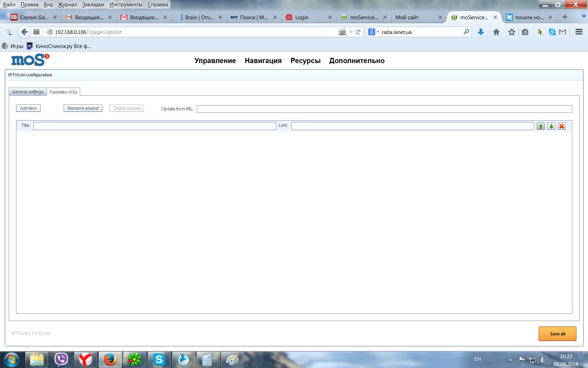Delete the playlist item with red X
The image size is (588, 368).
click(562, 126)
